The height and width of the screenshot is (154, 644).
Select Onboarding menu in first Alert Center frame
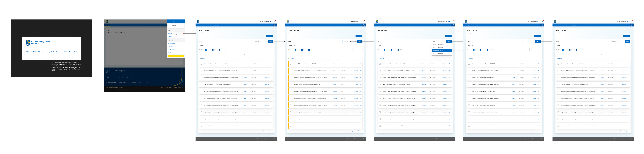point(199,25)
